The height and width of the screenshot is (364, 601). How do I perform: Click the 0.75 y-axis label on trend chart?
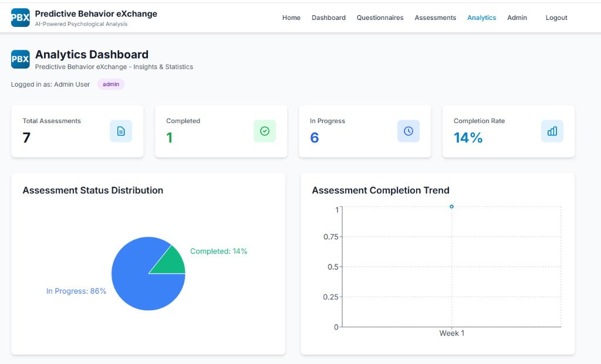pyautogui.click(x=331, y=237)
